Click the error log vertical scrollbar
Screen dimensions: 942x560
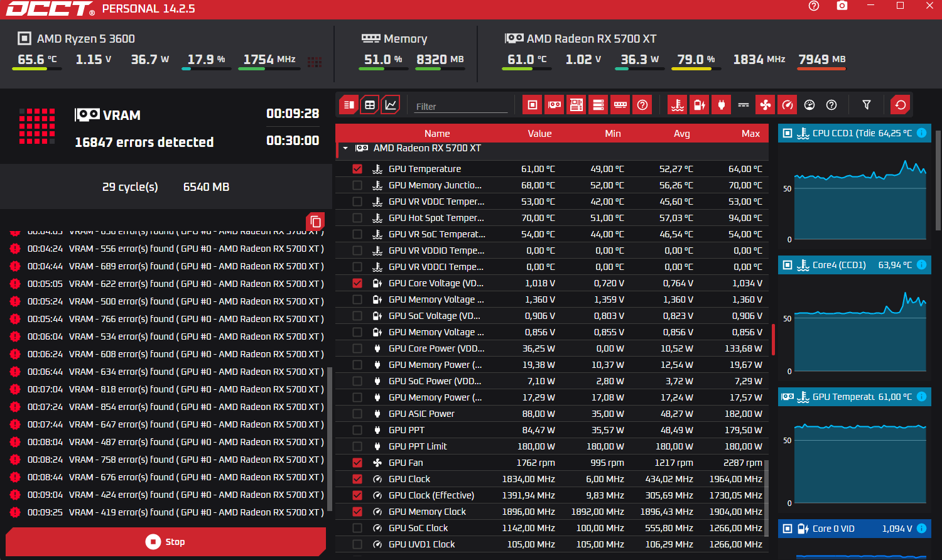(x=330, y=438)
